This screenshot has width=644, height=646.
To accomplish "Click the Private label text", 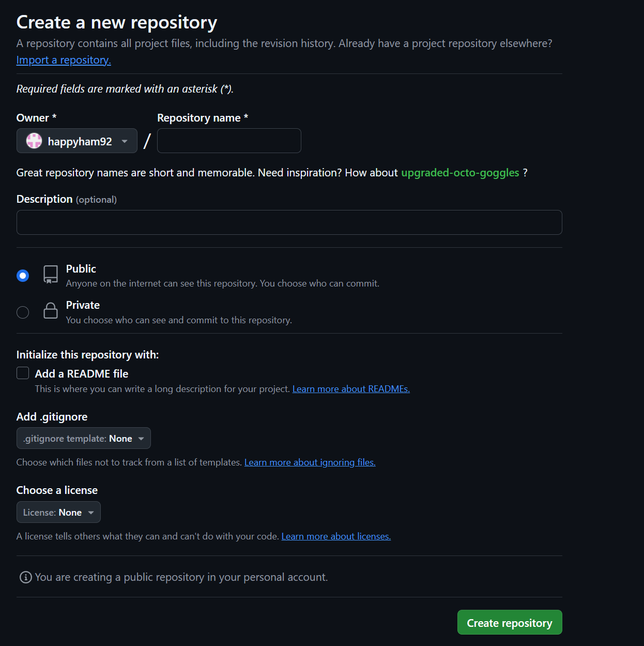I will (83, 305).
